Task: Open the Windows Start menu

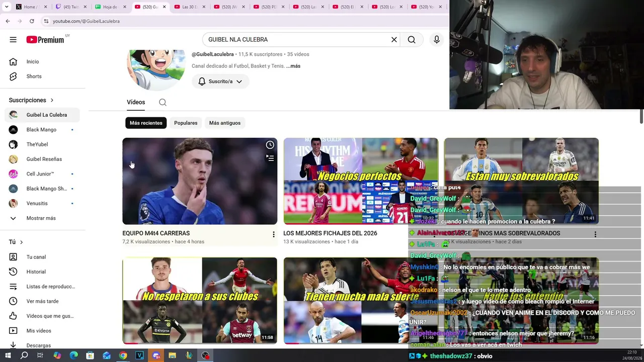Action: click(x=8, y=355)
